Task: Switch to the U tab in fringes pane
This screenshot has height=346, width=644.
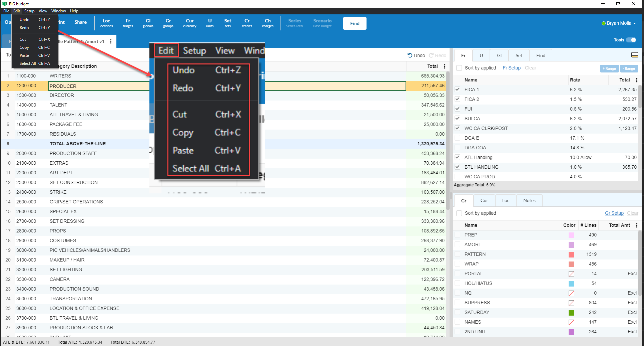Action: click(x=481, y=55)
